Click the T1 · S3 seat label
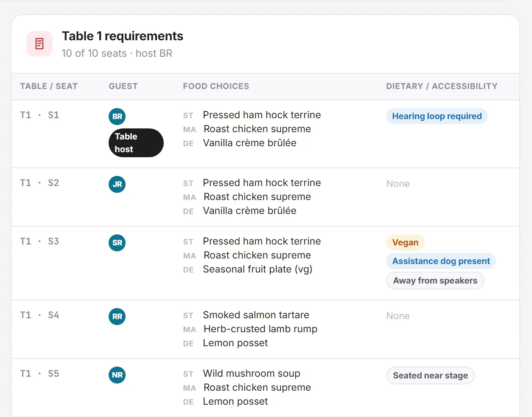The width and height of the screenshot is (532, 417). click(x=39, y=242)
